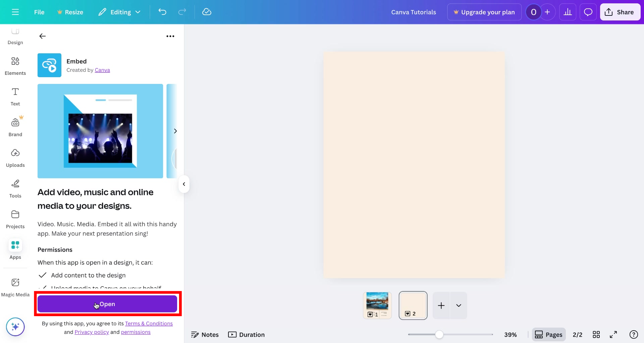
Task: Open the comments panel icon
Action: point(588,12)
